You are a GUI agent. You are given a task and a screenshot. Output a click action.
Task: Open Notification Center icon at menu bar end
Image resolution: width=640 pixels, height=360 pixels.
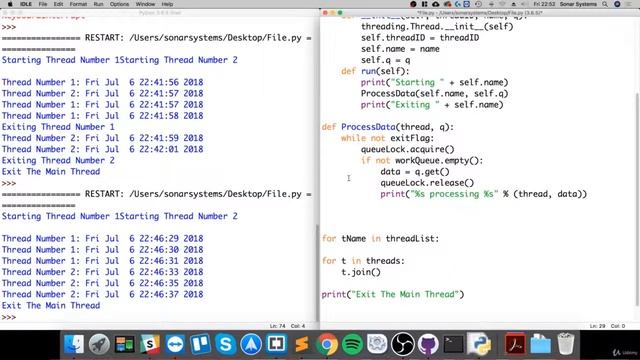(x=630, y=4)
